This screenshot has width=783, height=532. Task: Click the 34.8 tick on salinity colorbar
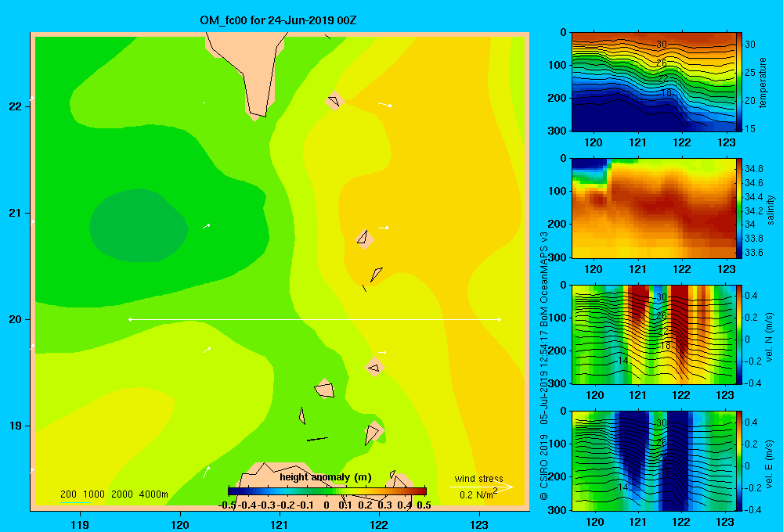753,169
